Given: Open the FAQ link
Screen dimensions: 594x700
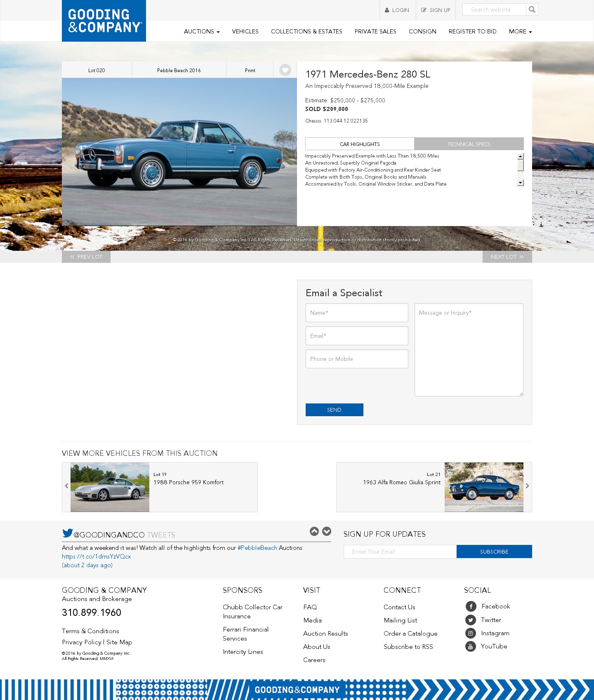Looking at the screenshot, I should (x=310, y=607).
